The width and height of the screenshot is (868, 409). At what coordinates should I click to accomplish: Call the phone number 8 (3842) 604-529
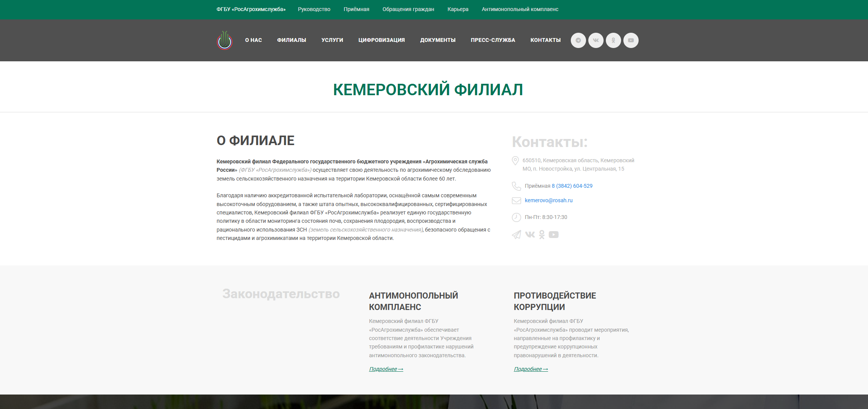[x=572, y=186]
